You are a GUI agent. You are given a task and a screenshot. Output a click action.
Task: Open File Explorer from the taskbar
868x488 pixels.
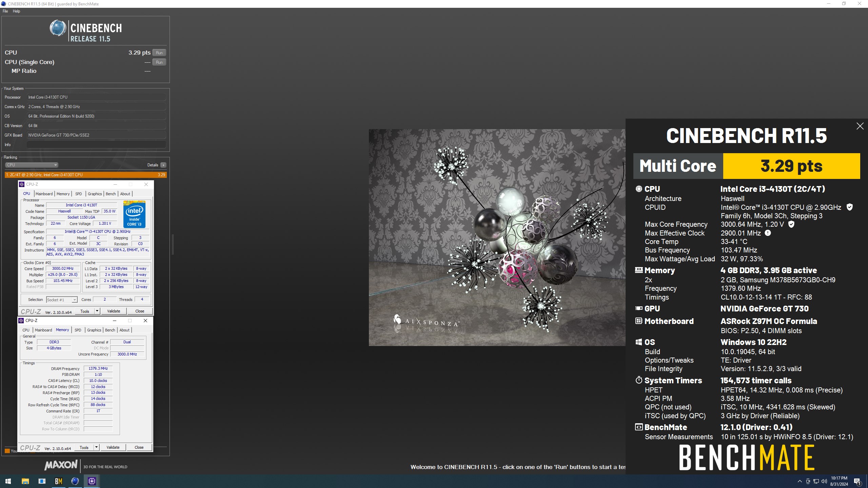[x=25, y=481]
